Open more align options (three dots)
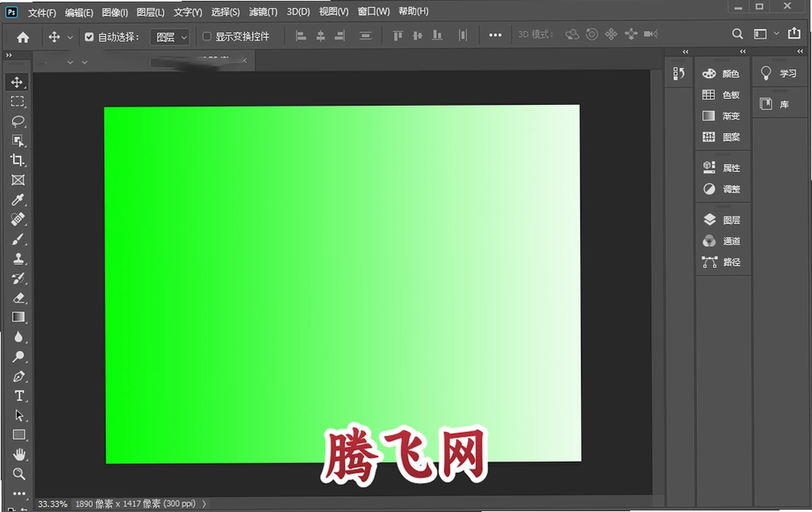The height and width of the screenshot is (512, 812). 495,35
